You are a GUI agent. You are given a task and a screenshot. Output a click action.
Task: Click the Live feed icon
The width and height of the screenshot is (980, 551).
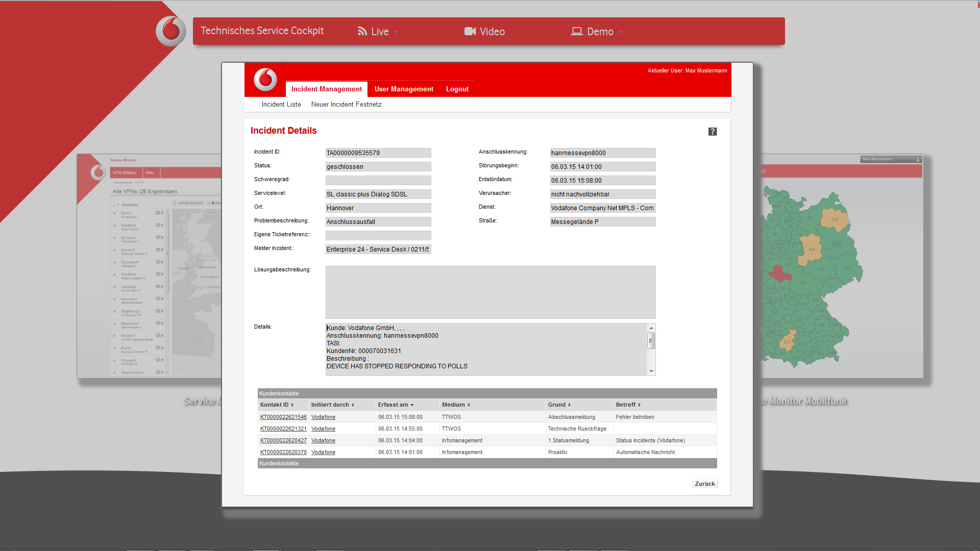click(x=362, y=32)
